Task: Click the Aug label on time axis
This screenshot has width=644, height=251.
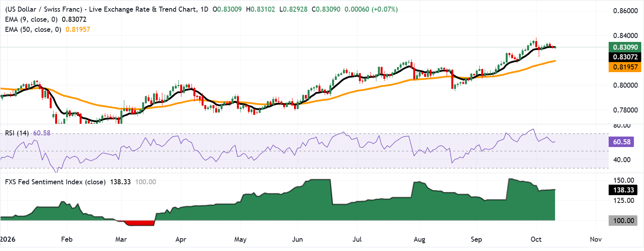Action: point(419,239)
